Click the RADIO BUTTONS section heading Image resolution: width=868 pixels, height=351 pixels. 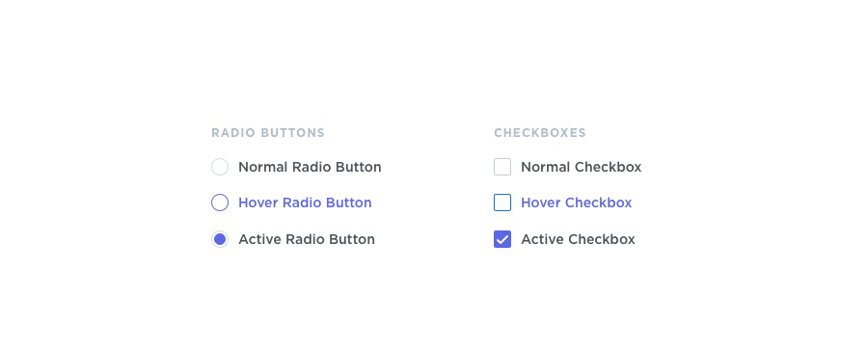point(268,133)
